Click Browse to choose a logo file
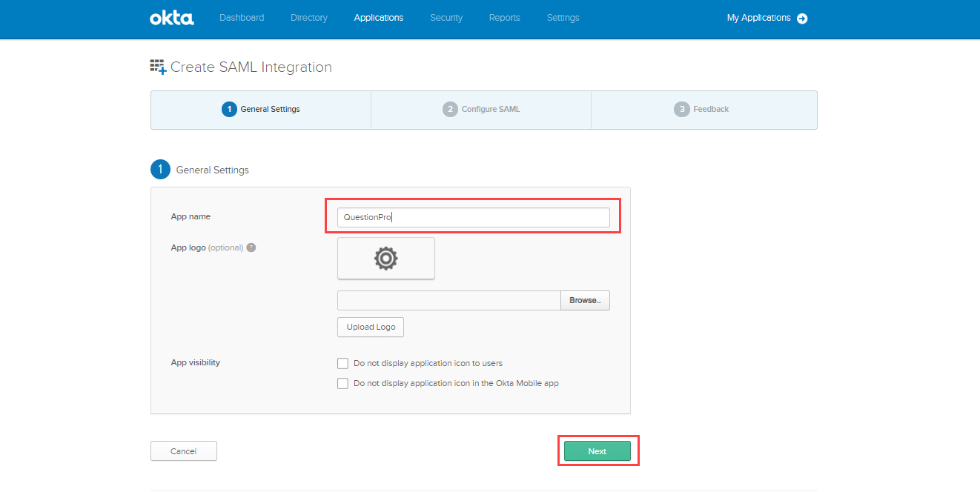The height and width of the screenshot is (492, 980). point(585,300)
